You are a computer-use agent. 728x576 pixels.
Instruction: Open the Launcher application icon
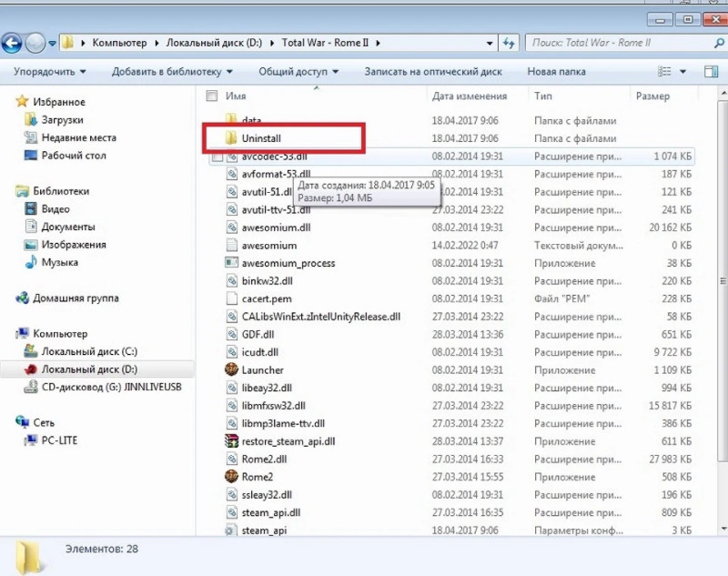point(232,370)
